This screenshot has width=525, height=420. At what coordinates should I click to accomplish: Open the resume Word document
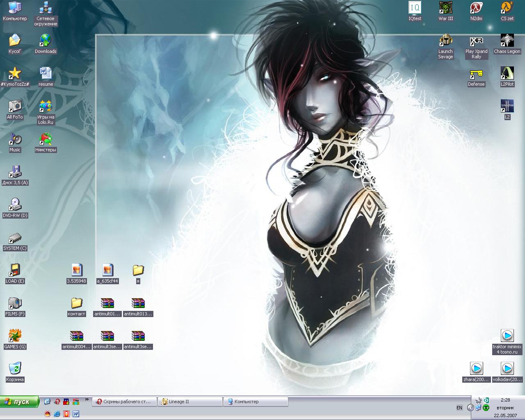click(46, 77)
